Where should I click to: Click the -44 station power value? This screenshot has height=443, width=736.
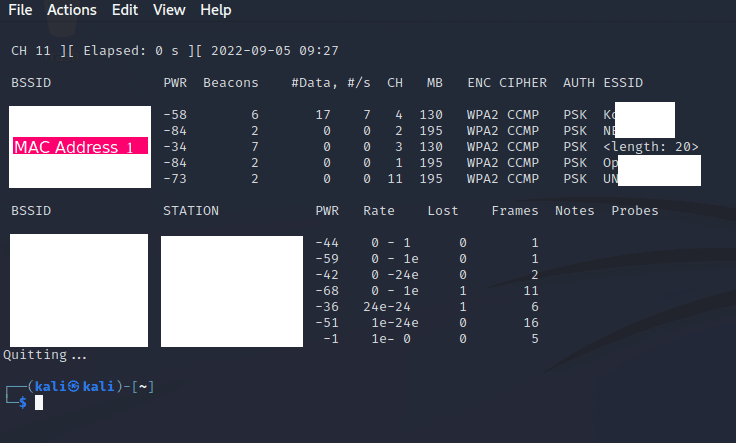[x=327, y=243]
